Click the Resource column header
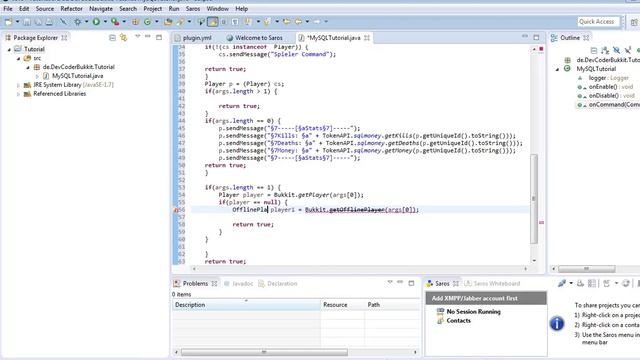 pyautogui.click(x=342, y=305)
